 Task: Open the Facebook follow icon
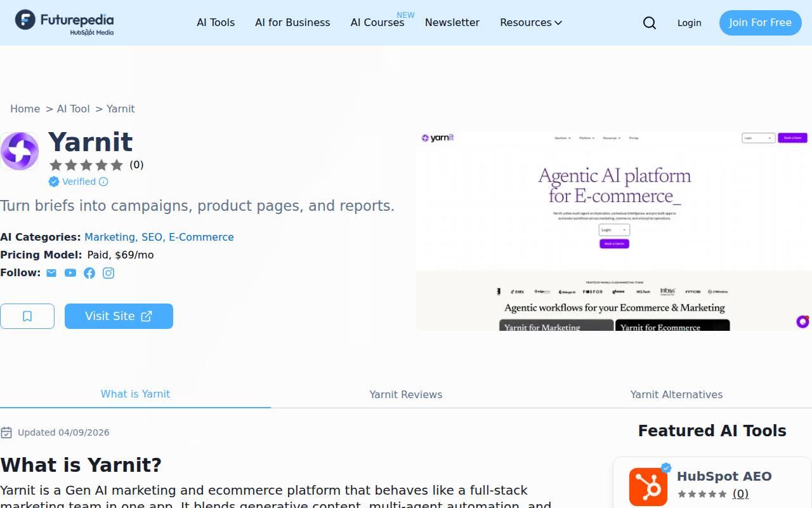89,273
